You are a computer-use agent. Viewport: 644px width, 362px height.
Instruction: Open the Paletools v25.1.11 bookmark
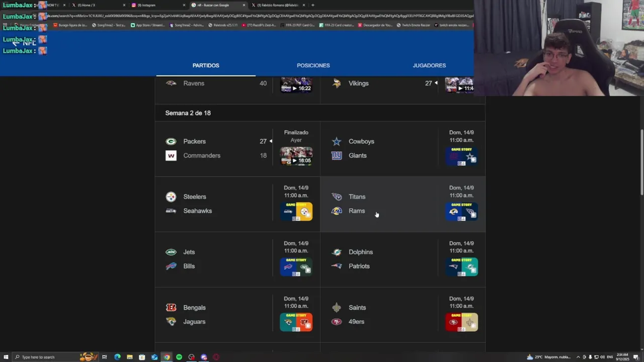point(222,25)
